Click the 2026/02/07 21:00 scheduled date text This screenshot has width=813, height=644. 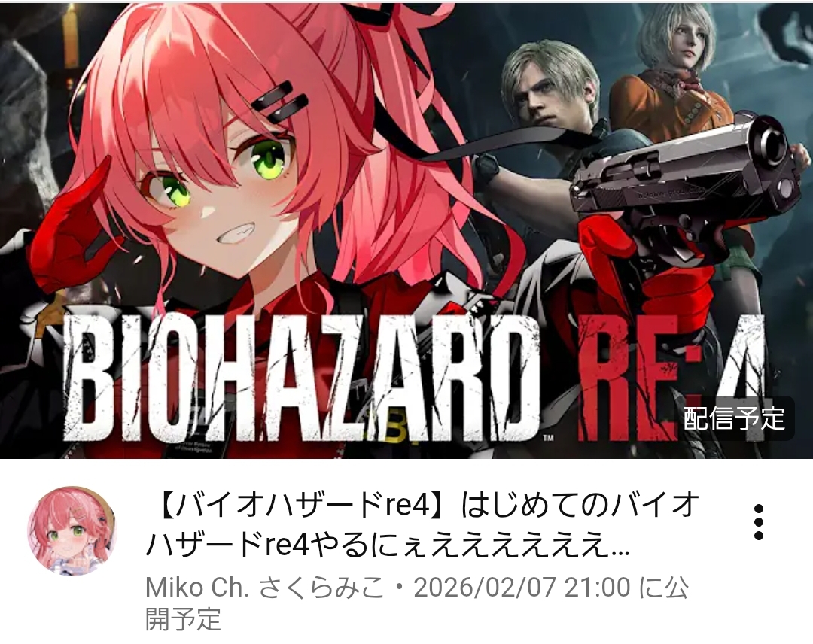[522, 588]
